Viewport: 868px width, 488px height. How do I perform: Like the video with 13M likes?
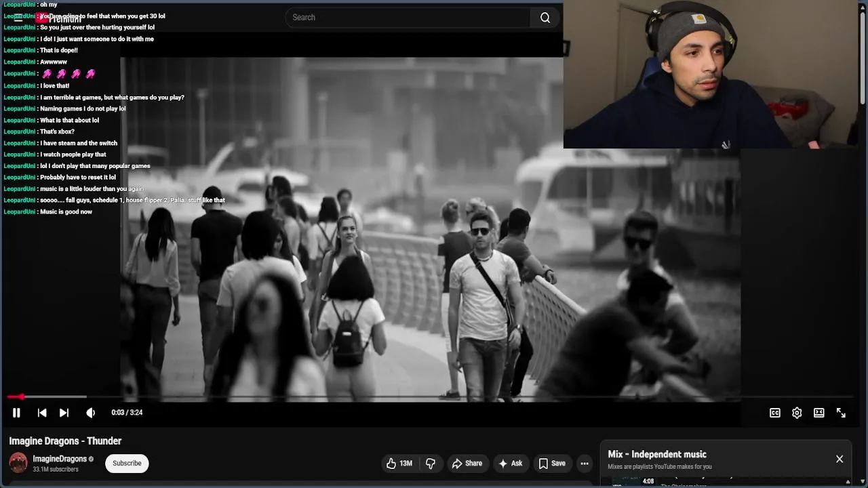pos(399,464)
